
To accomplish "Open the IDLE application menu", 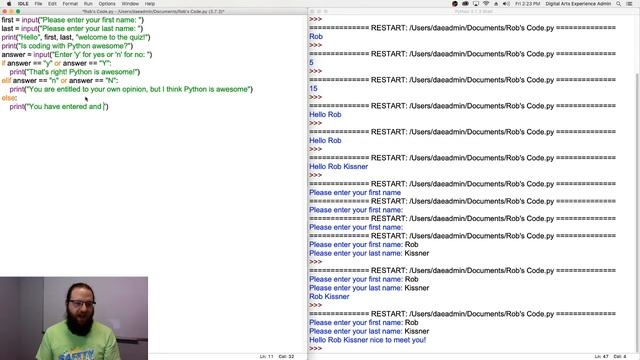I will (23, 4).
